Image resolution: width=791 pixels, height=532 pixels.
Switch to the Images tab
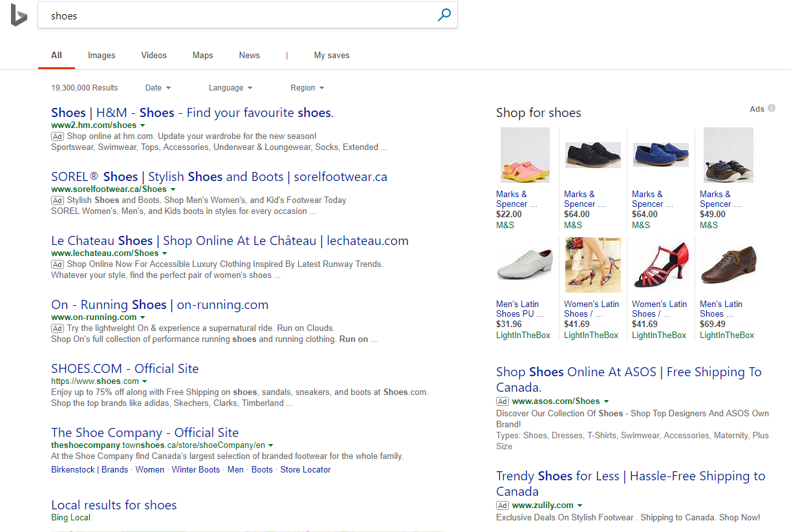point(102,56)
